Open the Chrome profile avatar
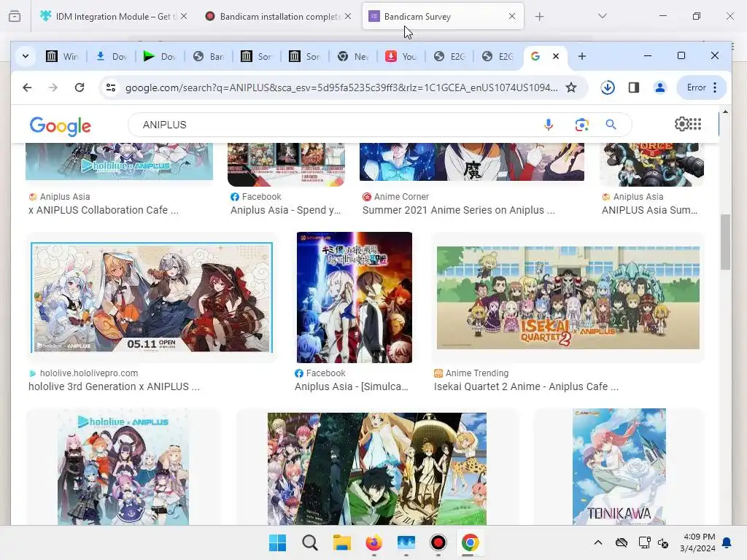Viewport: 747px width, 560px height. click(x=659, y=87)
